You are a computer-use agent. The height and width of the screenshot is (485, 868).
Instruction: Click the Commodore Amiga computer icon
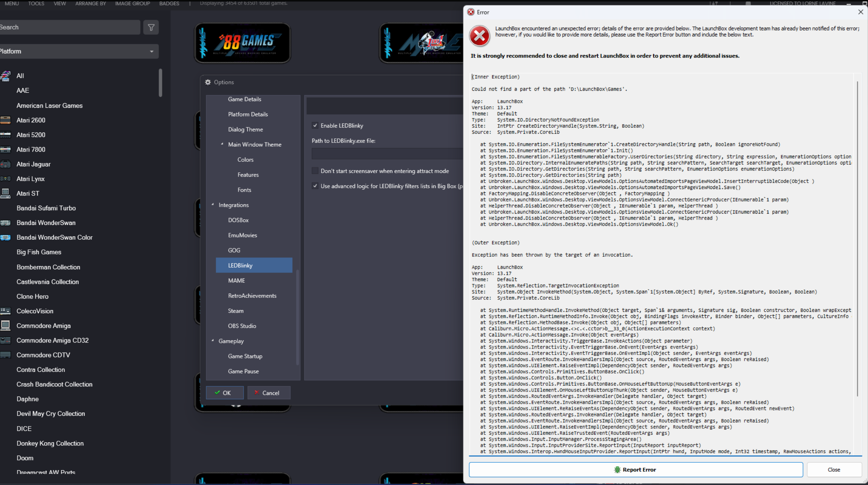pyautogui.click(x=5, y=325)
